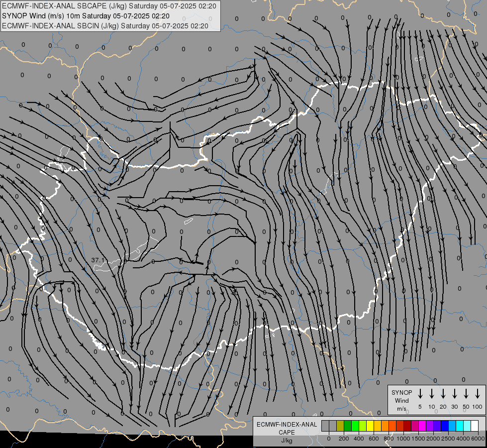Click the SBCAPE title line
Image resolution: width=487 pixels, height=448 pixels.
point(109,6)
